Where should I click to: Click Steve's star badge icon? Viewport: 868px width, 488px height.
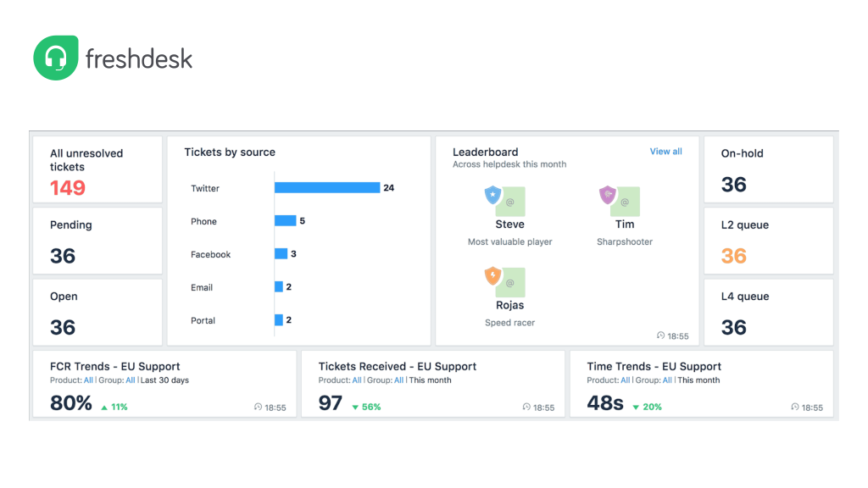[x=492, y=196]
